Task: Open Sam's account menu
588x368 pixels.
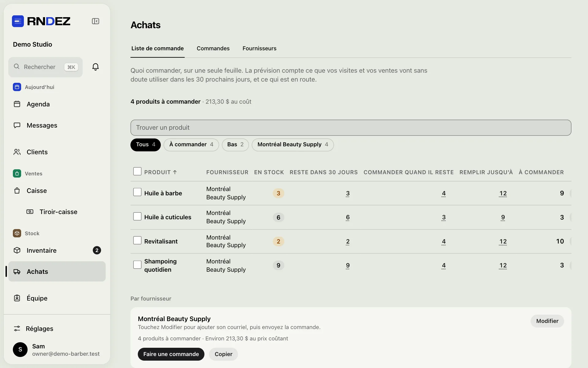Action: pyautogui.click(x=57, y=350)
